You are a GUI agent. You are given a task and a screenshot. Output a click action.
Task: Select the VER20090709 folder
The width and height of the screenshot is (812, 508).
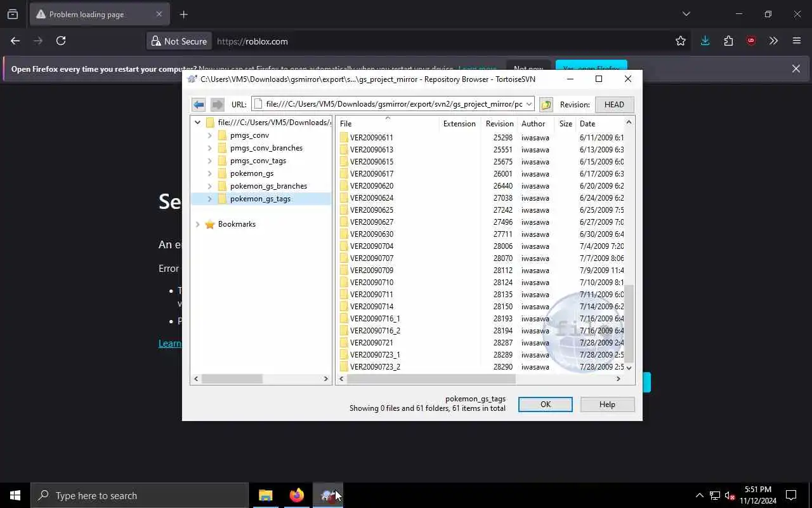click(x=372, y=271)
